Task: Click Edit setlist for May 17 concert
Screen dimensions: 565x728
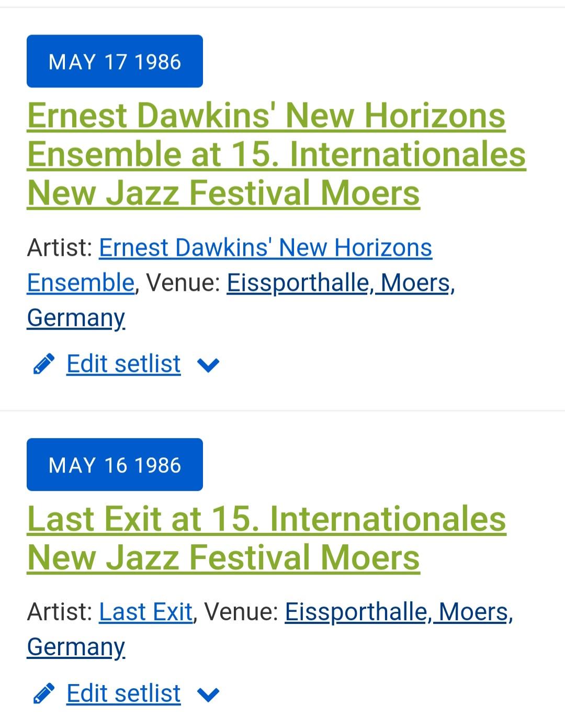Action: pyautogui.click(x=123, y=364)
